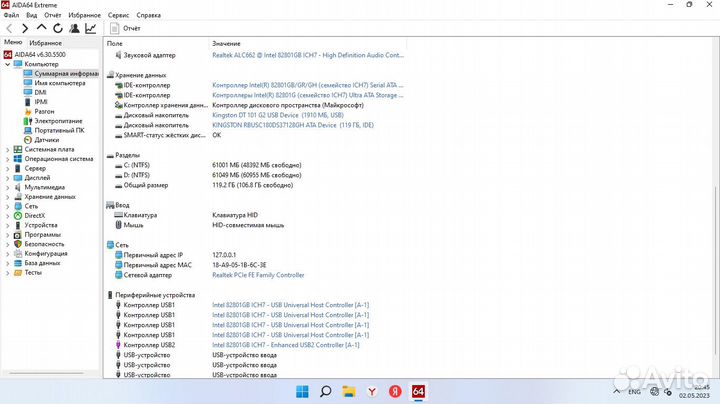Expand the DirectX tree node
The height and width of the screenshot is (404, 720).
7,216
